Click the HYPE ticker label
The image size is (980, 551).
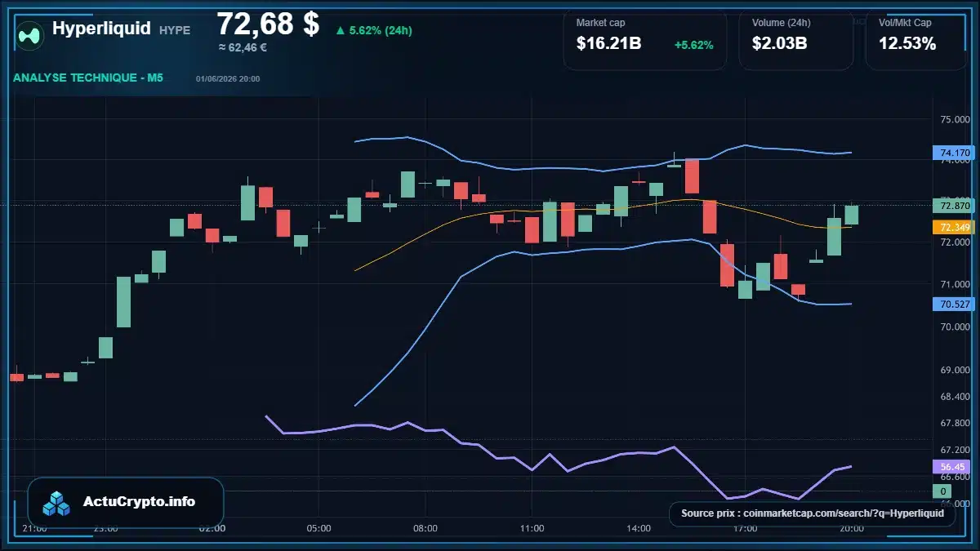pyautogui.click(x=175, y=30)
